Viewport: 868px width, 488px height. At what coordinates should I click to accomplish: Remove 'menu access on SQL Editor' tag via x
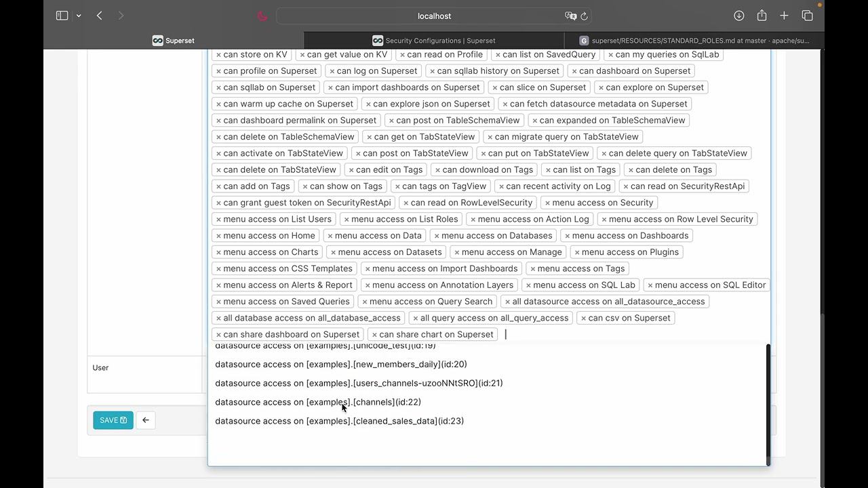(x=650, y=285)
